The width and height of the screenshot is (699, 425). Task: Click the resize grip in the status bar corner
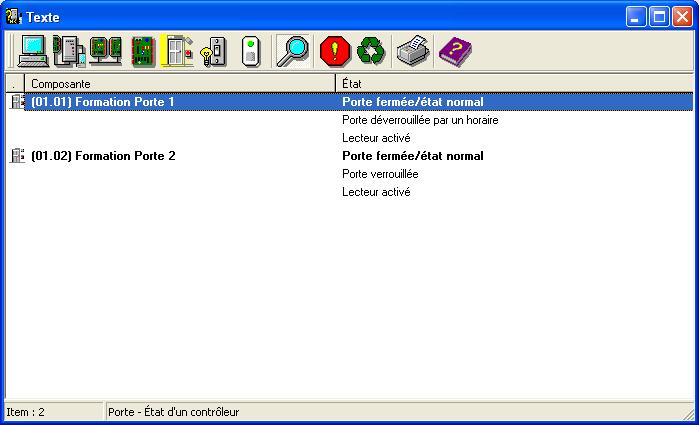(688, 414)
